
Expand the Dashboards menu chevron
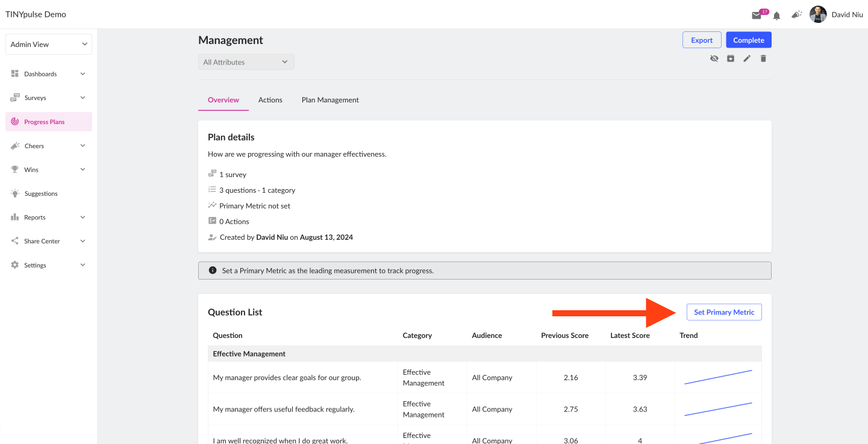83,74
